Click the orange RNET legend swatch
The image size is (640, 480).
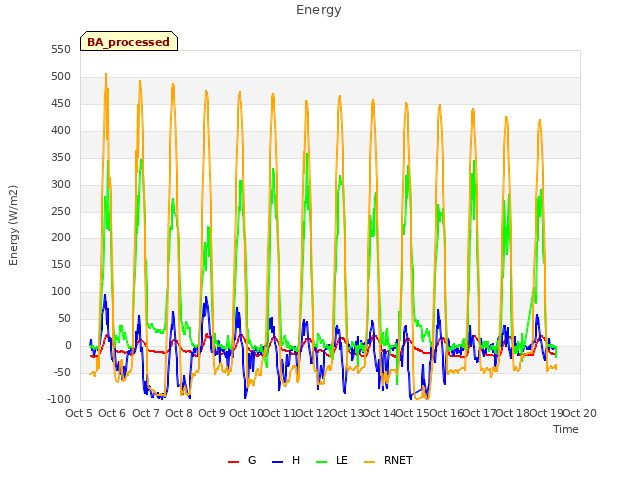[369, 461]
